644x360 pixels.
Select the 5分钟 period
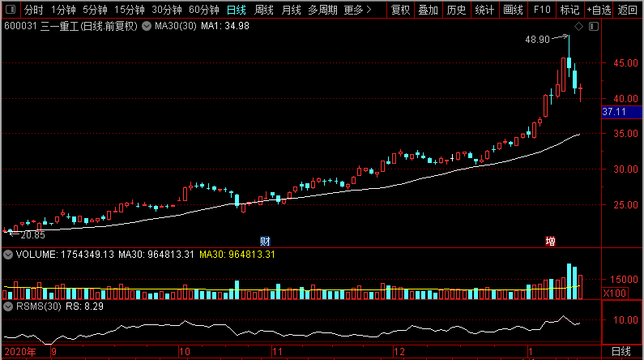[x=95, y=10]
